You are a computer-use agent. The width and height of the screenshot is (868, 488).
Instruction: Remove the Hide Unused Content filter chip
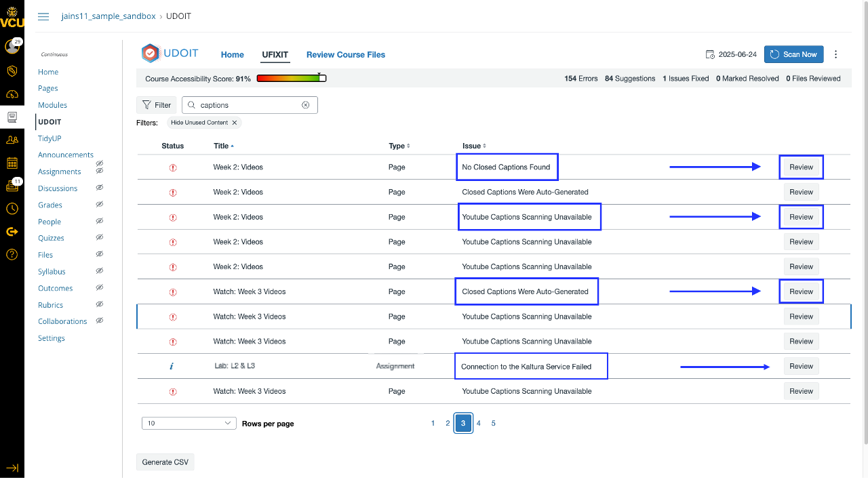tap(235, 123)
